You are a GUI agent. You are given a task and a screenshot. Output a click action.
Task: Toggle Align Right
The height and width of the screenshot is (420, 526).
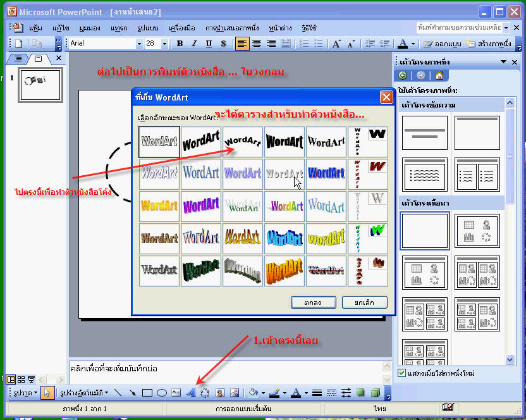[271, 44]
